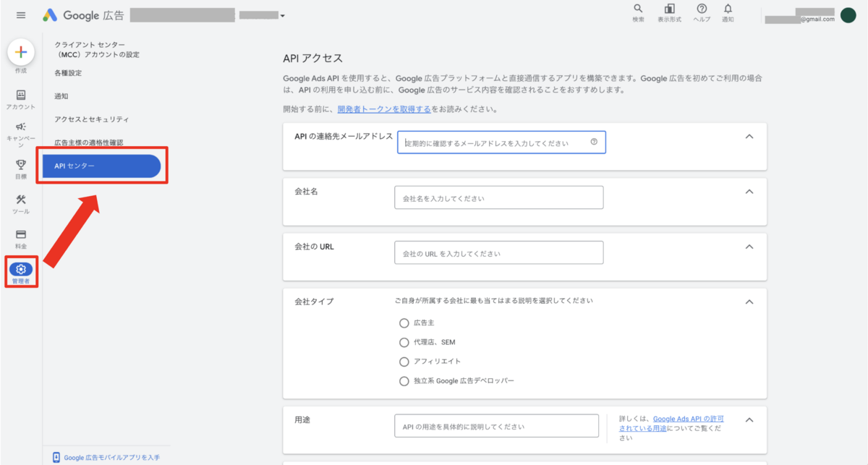Open the 開発者トークンを取得する link
This screenshot has height=465, width=868.
tap(384, 109)
